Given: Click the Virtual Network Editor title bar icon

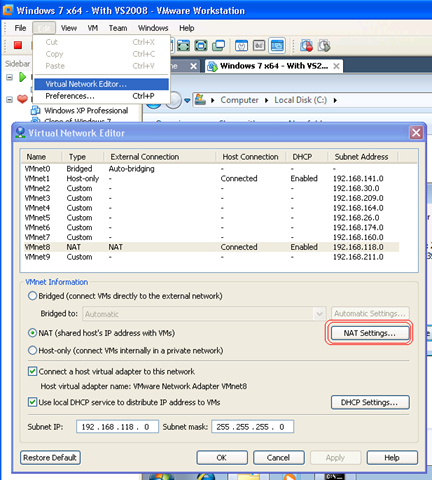Looking at the screenshot, I should (x=20, y=133).
